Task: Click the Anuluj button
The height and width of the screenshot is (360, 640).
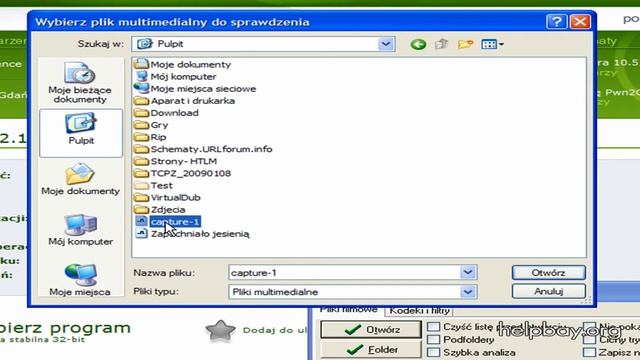Action: [x=549, y=291]
